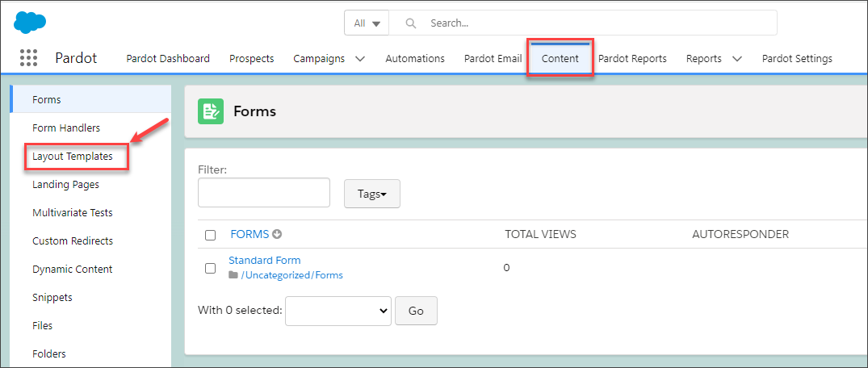Expand the Reports tab chevron
This screenshot has height=368, width=868.
click(x=737, y=59)
